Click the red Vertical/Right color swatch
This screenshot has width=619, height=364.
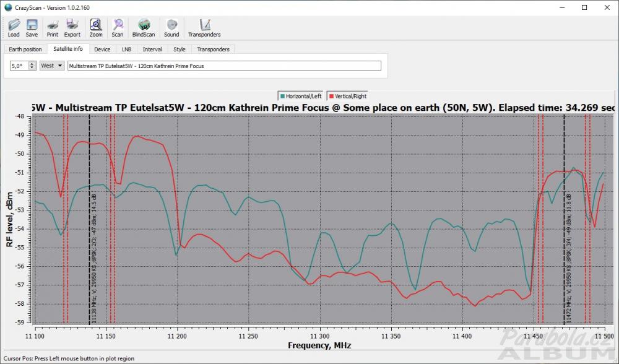[332, 96]
